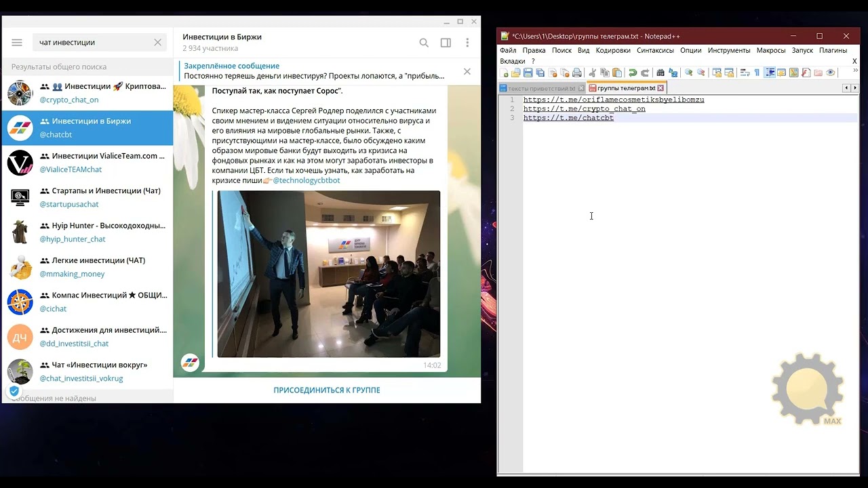Close the pinned message bar
The height and width of the screenshot is (488, 868).
[x=467, y=71]
